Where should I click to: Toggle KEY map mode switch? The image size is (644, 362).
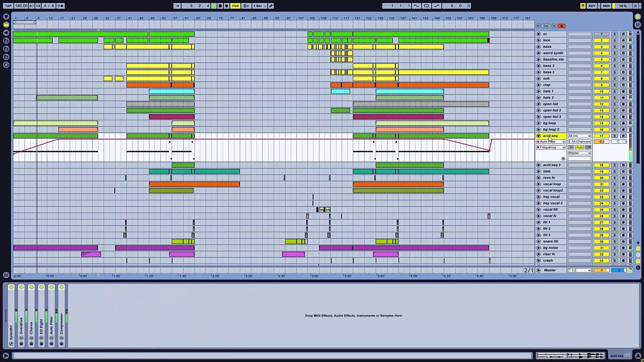coord(592,6)
